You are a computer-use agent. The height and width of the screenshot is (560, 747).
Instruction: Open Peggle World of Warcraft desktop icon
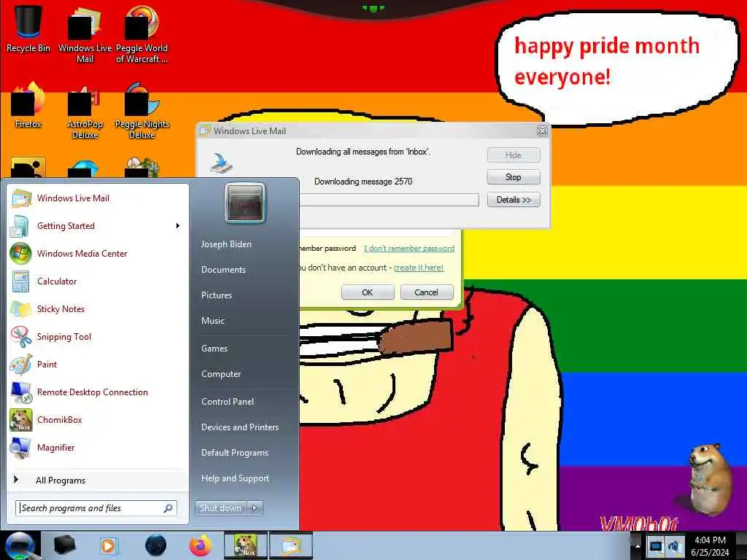(x=142, y=34)
